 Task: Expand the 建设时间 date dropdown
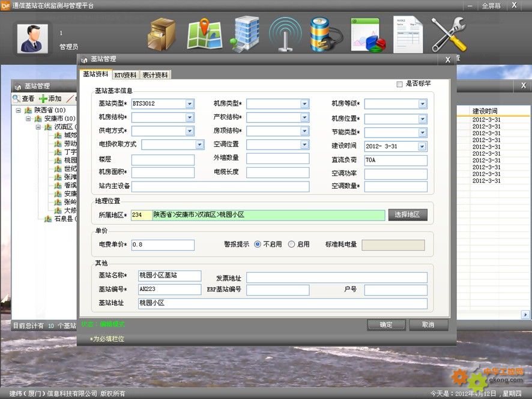point(422,147)
